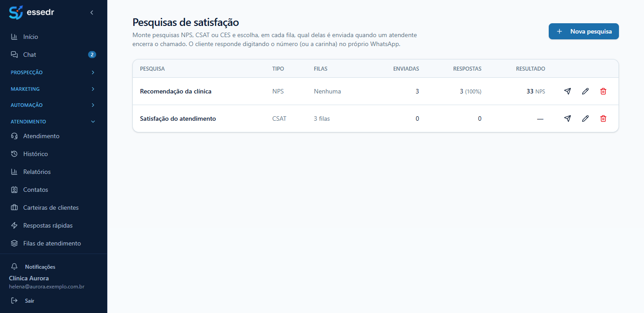The image size is (644, 313).
Task: Collapse the ATENDIMENTO section chevron
Action: 93,122
